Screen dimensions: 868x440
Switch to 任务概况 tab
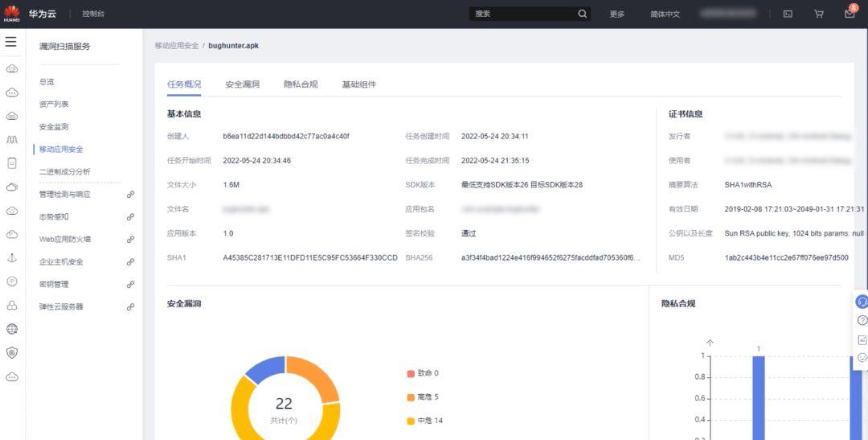[184, 84]
